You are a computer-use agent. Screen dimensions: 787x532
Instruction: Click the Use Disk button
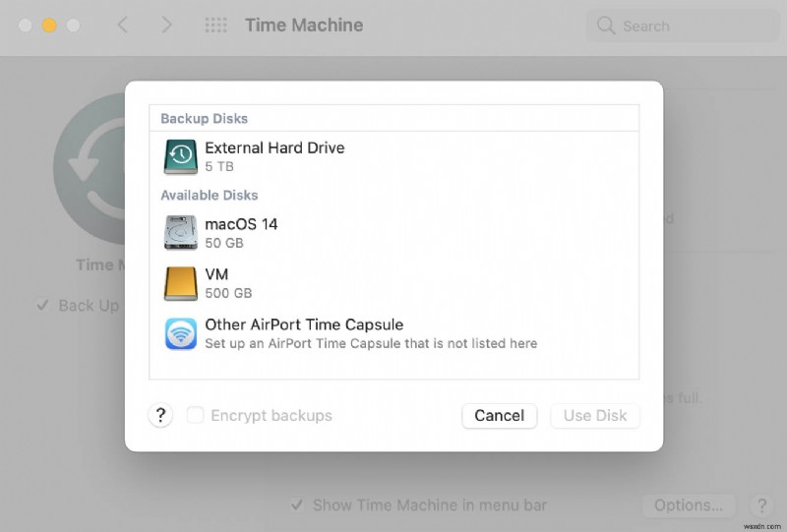click(595, 416)
